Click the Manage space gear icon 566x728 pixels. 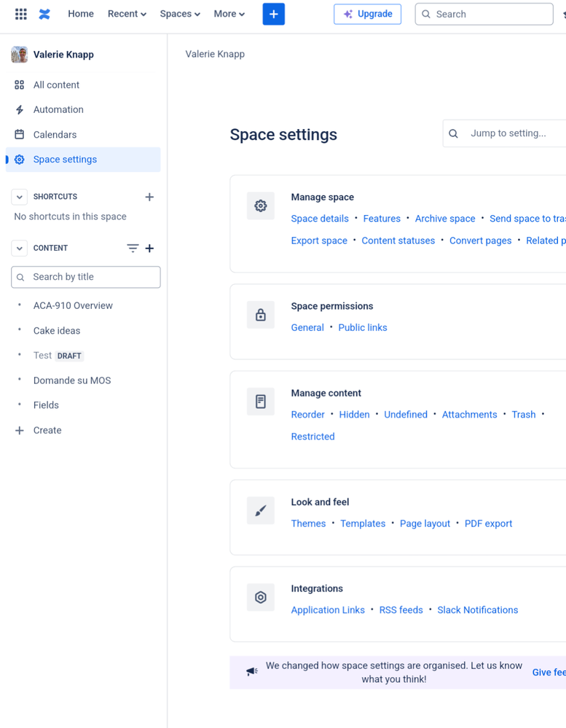click(x=260, y=206)
